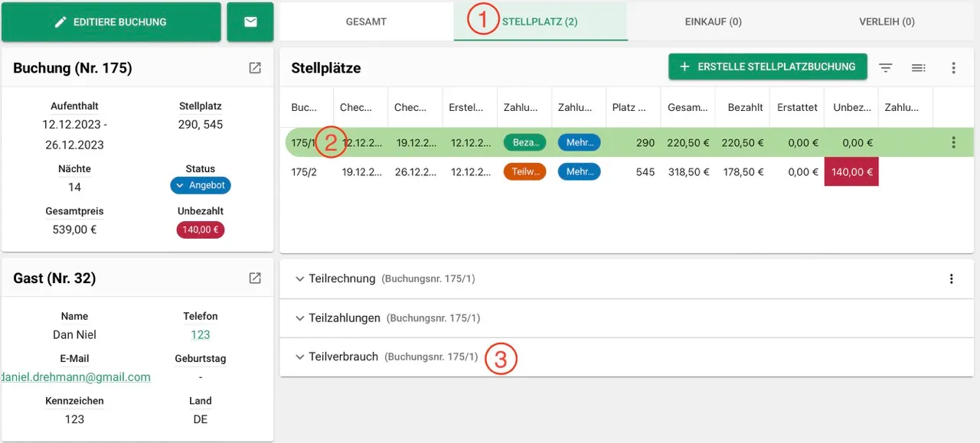The width and height of the screenshot is (980, 443).
Task: Click the envelope email button
Action: click(250, 22)
